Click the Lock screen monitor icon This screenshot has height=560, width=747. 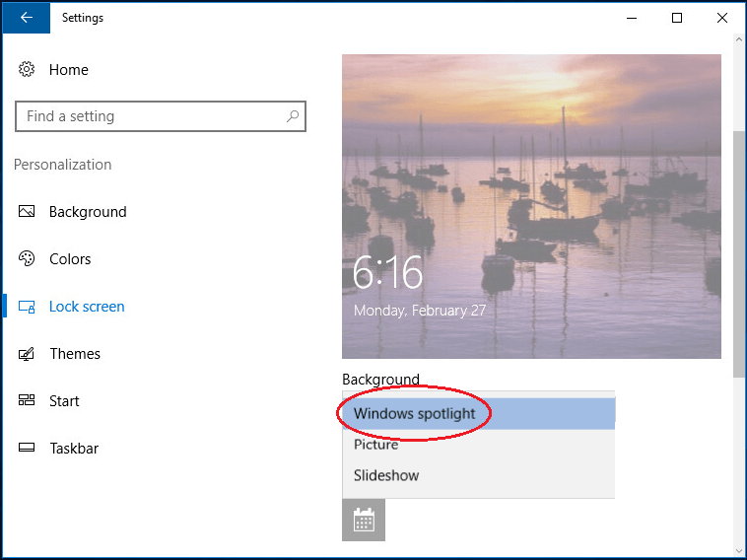pos(27,307)
